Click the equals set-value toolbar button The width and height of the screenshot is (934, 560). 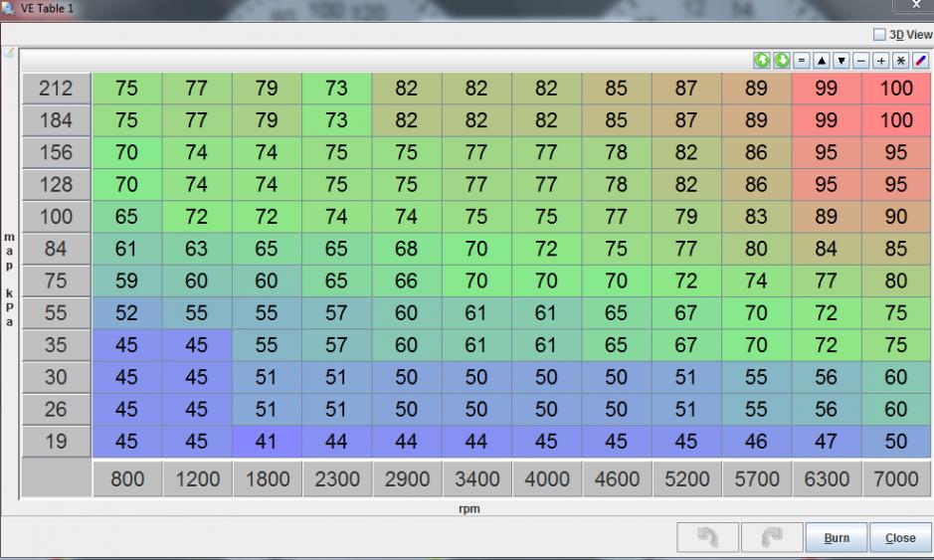(801, 60)
